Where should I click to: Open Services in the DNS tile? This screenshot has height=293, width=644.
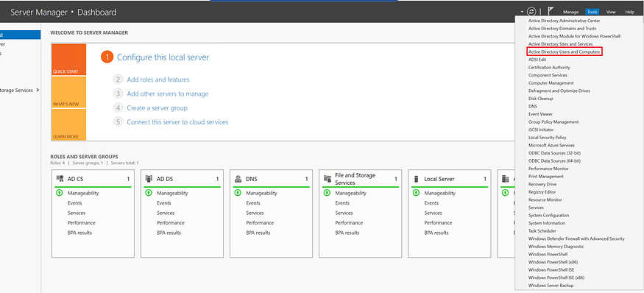[255, 213]
